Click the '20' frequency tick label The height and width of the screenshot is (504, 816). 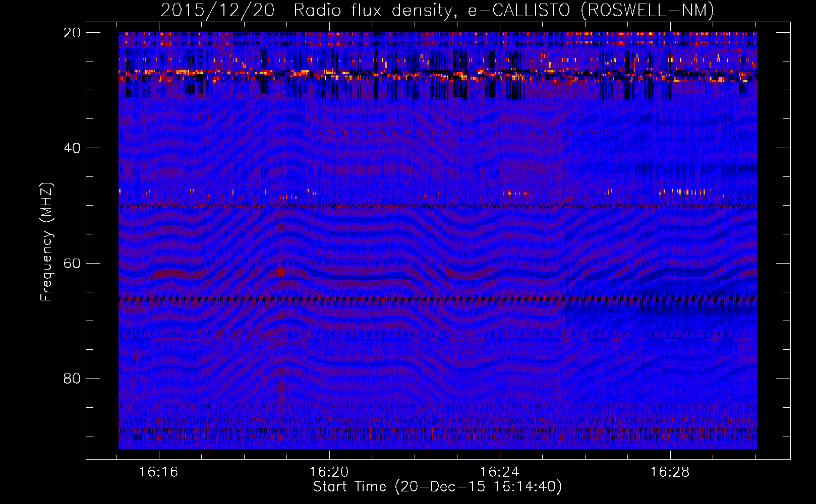[72, 33]
